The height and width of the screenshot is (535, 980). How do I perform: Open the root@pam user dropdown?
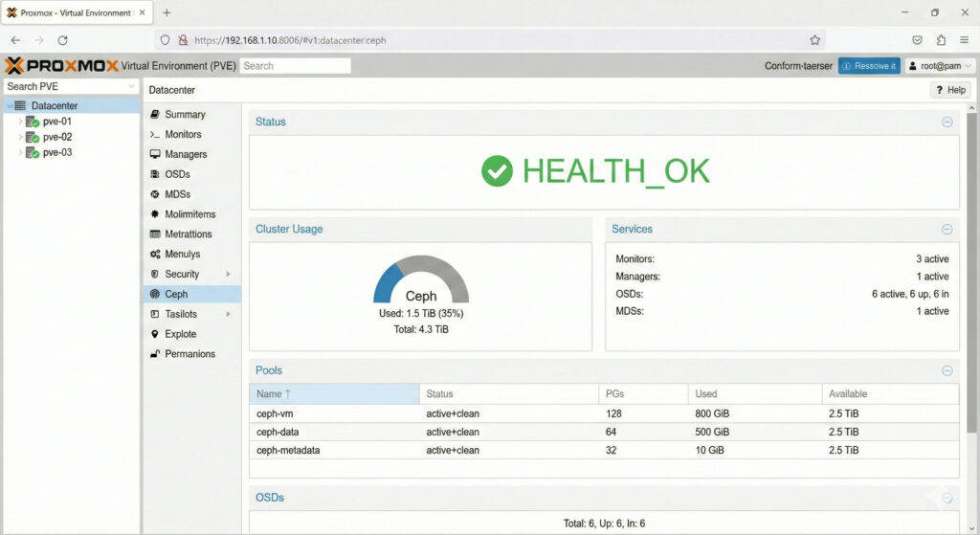tap(941, 66)
